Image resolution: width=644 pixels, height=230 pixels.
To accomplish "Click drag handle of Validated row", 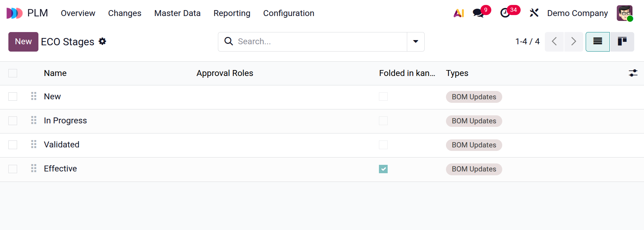I will 34,144.
